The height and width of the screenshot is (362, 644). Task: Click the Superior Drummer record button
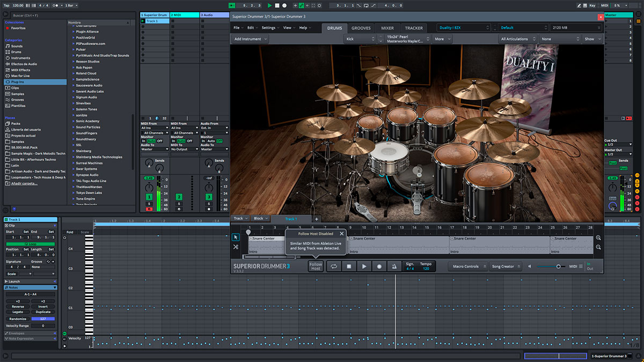(x=379, y=266)
